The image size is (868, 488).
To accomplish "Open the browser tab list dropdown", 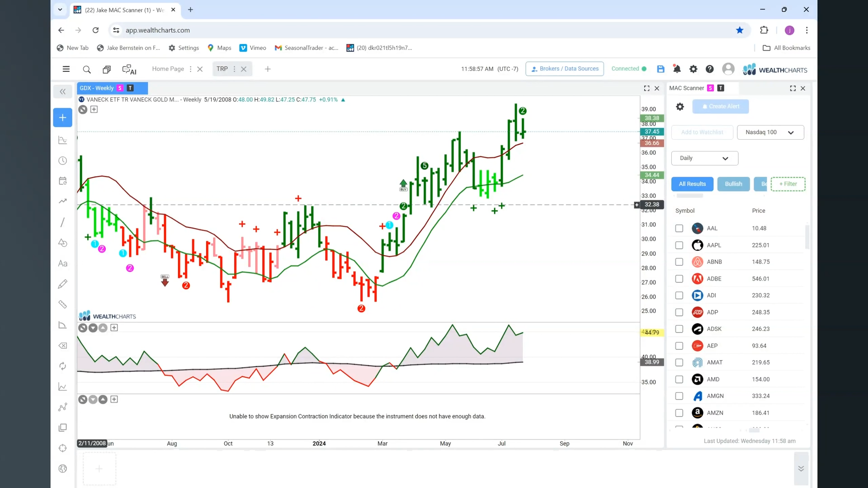I will [60, 9].
